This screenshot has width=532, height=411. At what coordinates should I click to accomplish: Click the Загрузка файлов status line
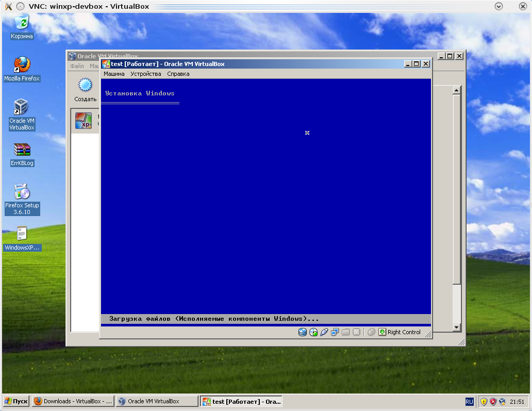(x=214, y=319)
